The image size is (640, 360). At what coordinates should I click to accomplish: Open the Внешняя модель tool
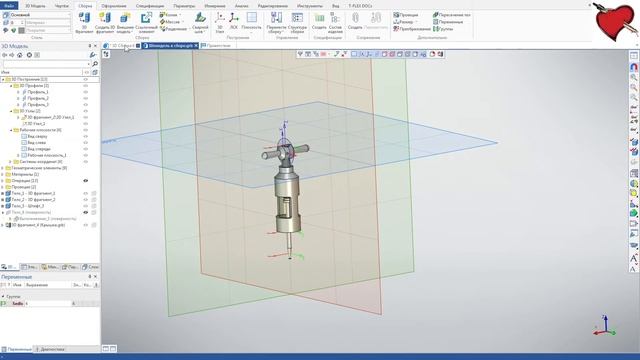(x=125, y=22)
